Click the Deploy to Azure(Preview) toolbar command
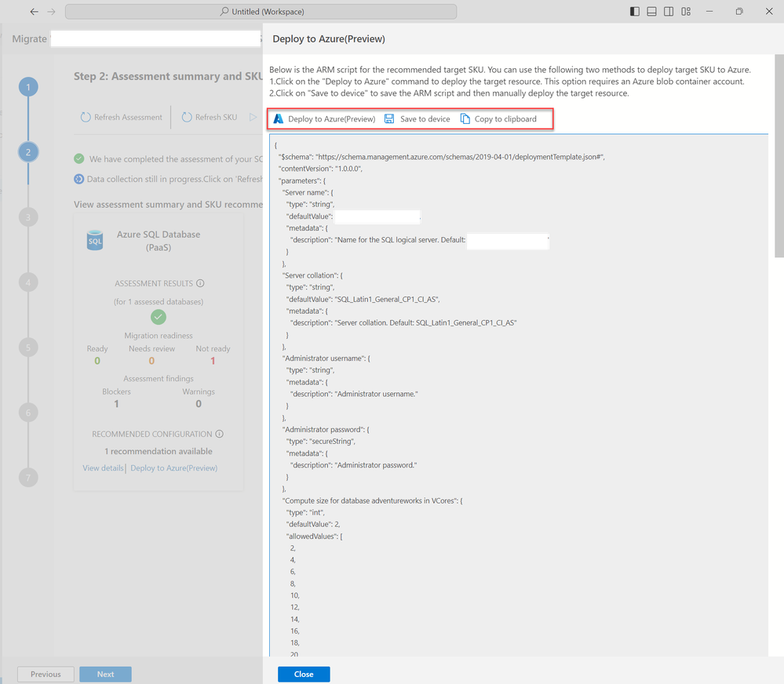Image resolution: width=784 pixels, height=684 pixels. click(325, 119)
